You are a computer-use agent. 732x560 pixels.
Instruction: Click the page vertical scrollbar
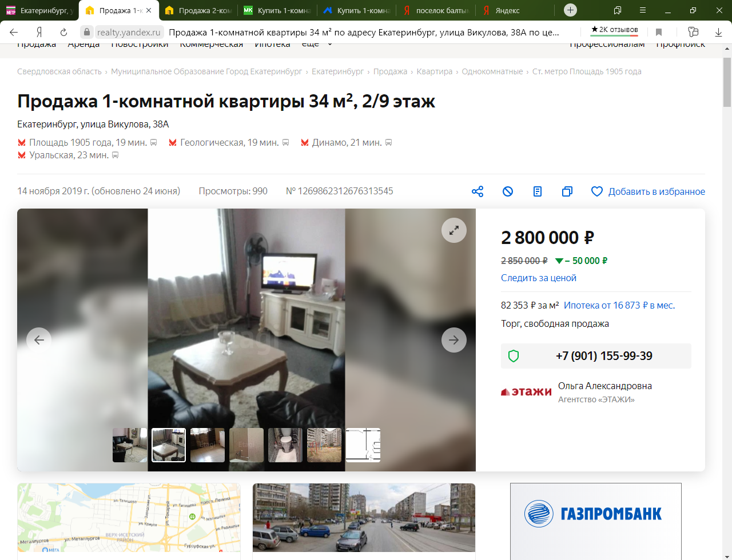727,82
